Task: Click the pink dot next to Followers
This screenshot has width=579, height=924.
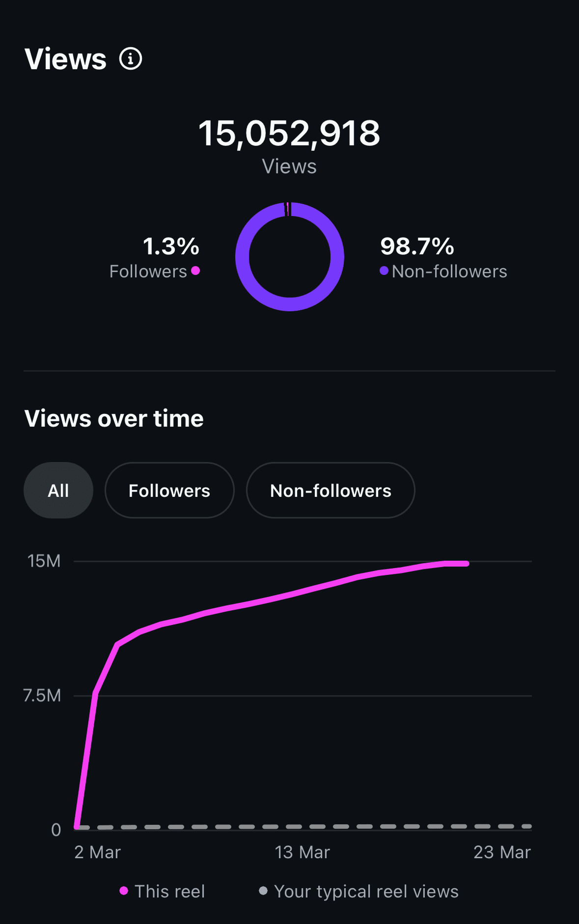Action: pyautogui.click(x=195, y=271)
